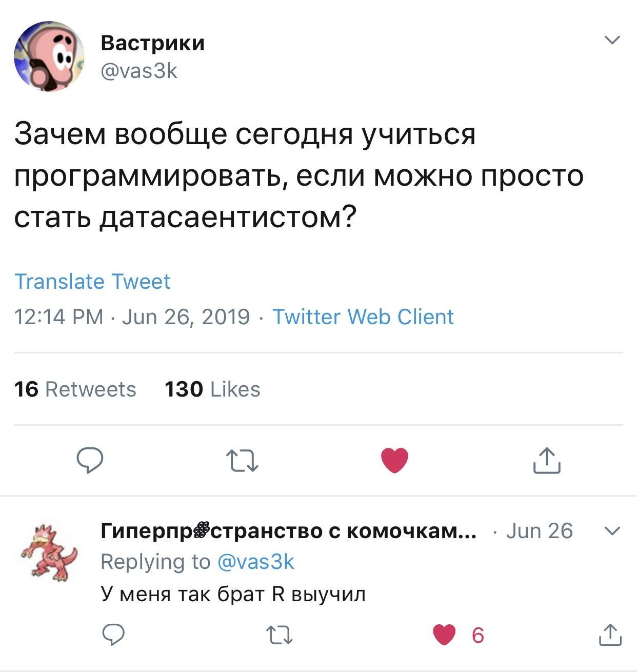Share the main tweet
The height and width of the screenshot is (672, 637).
point(547,460)
